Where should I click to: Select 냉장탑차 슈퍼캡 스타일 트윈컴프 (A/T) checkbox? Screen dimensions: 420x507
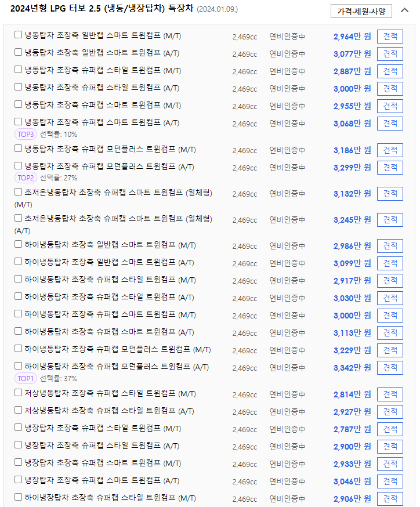tap(18, 445)
